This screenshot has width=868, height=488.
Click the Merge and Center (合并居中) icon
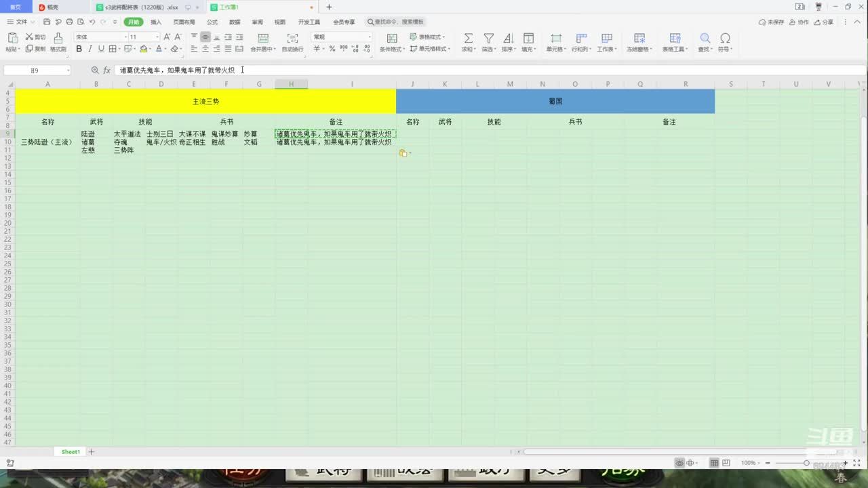(x=263, y=39)
